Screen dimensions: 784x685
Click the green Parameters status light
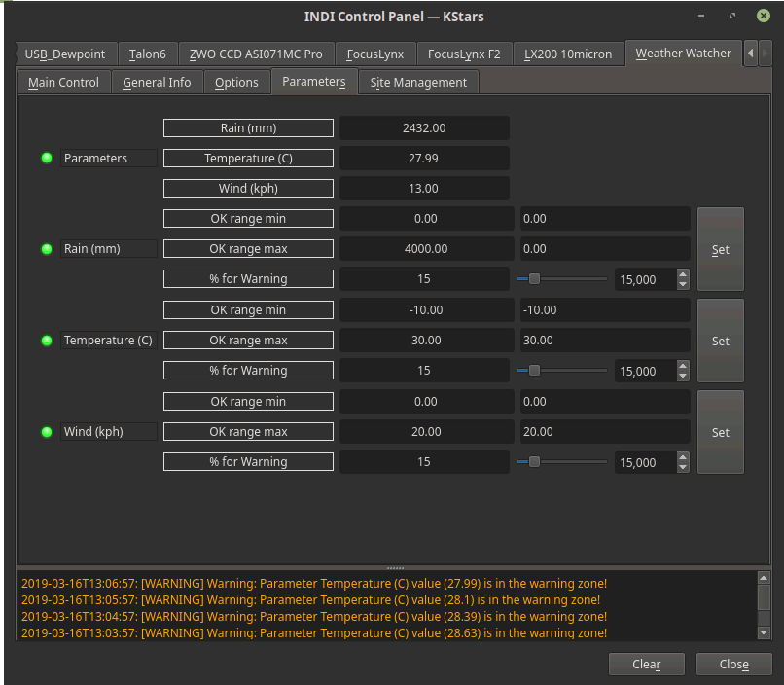(x=47, y=158)
